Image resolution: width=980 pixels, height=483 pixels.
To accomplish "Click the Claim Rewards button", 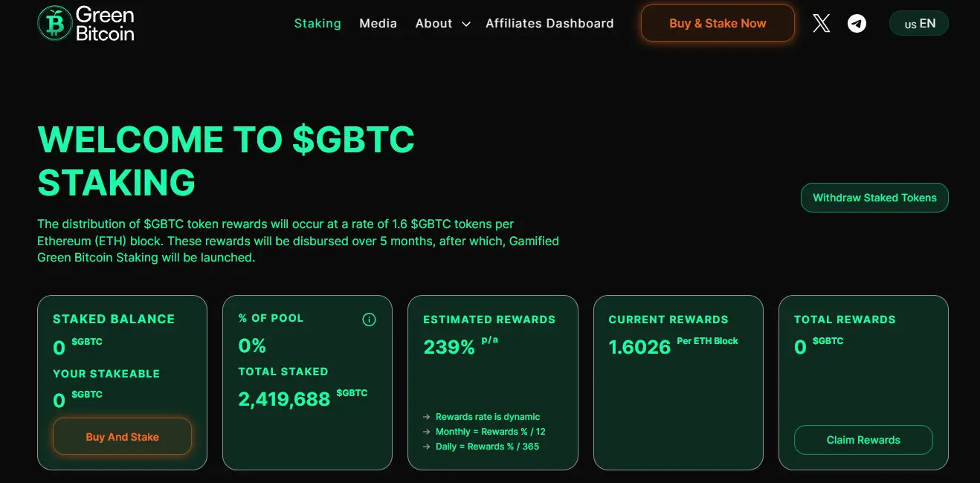I will (x=863, y=440).
